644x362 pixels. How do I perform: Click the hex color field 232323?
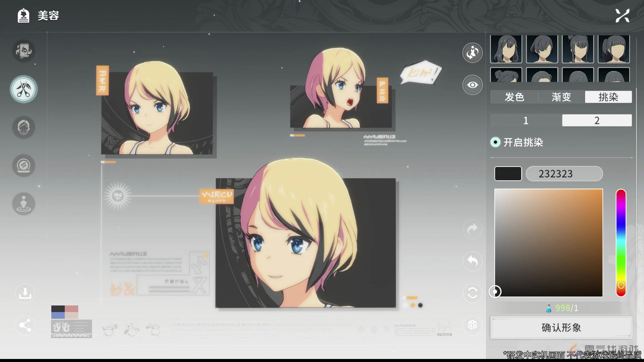(x=564, y=174)
